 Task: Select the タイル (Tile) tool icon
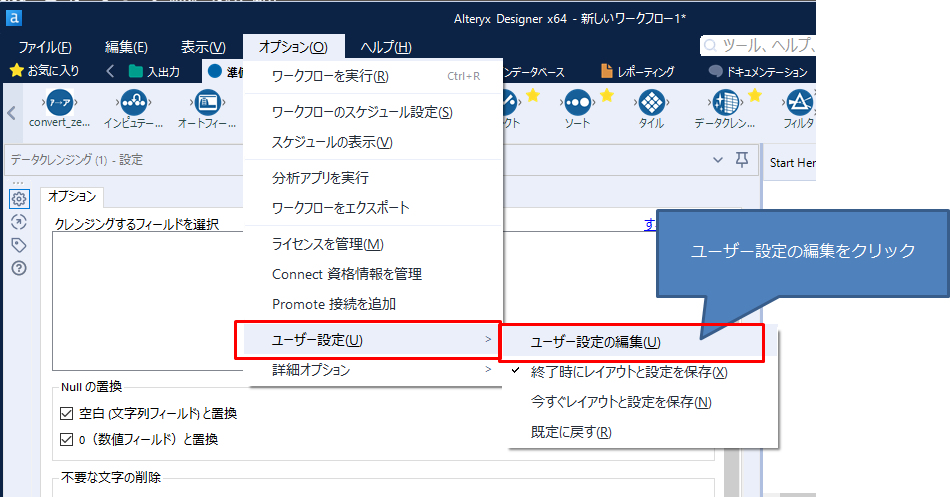point(651,103)
